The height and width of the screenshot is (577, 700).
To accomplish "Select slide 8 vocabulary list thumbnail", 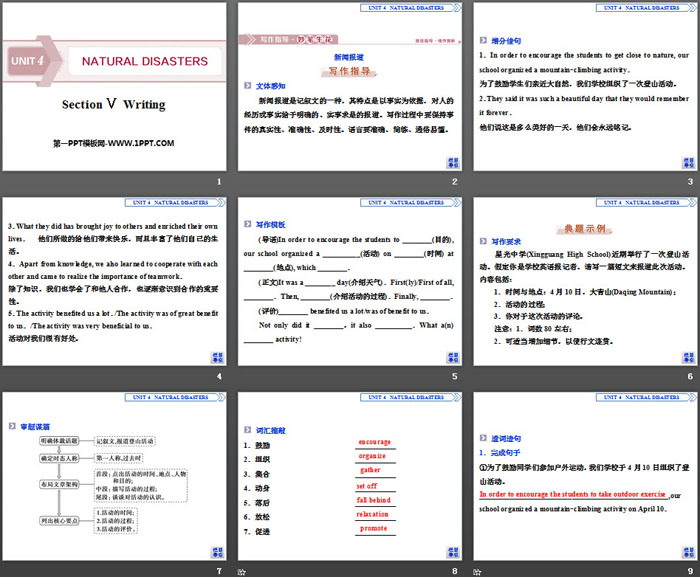I will click(x=348, y=477).
